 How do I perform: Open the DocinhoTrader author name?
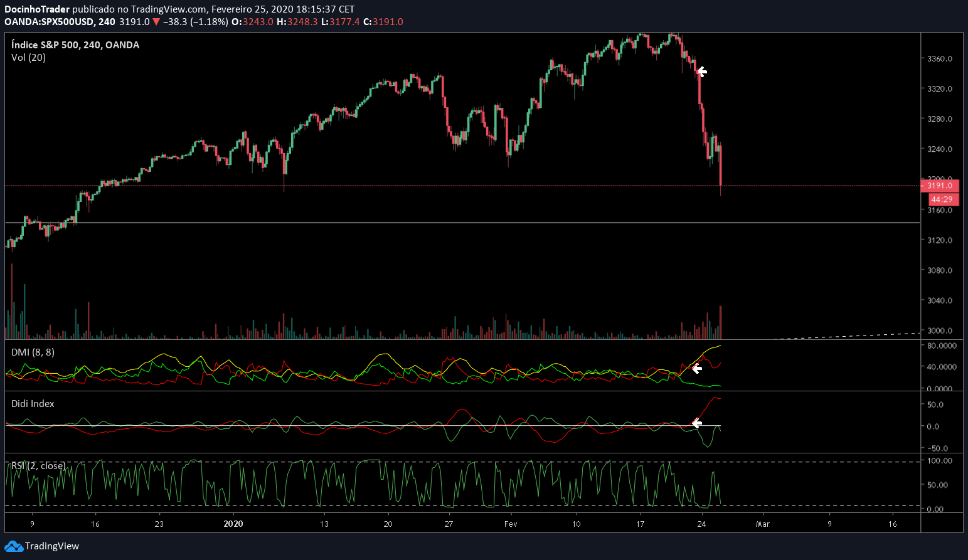pyautogui.click(x=36, y=9)
